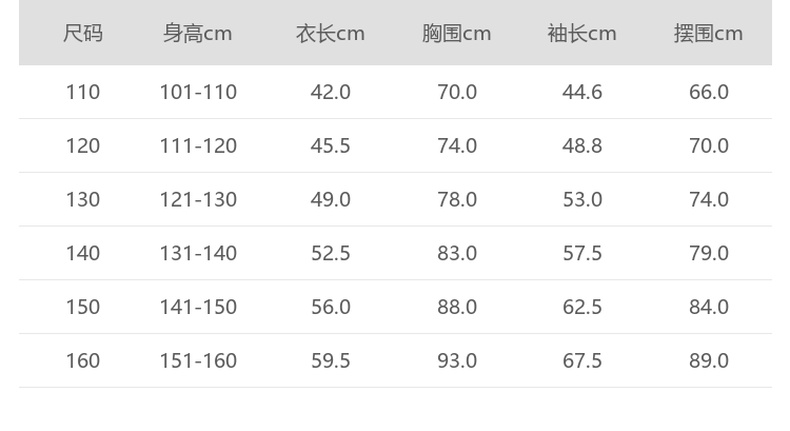
Task: Click hem value 66.0
Action: (x=708, y=92)
